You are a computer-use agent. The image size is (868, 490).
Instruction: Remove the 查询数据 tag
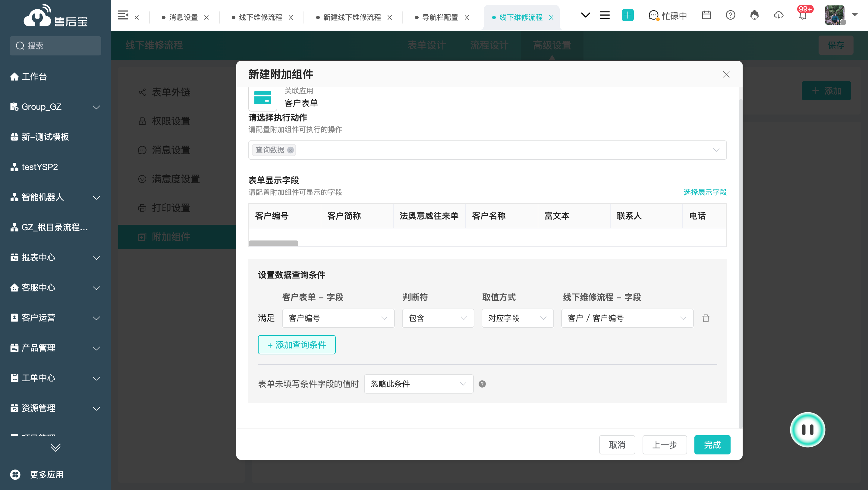click(291, 150)
